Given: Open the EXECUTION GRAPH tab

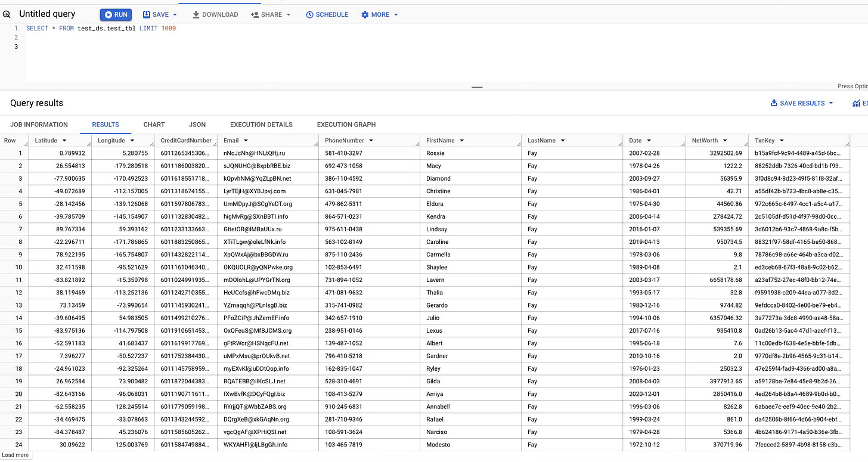Looking at the screenshot, I should pyautogui.click(x=346, y=125).
